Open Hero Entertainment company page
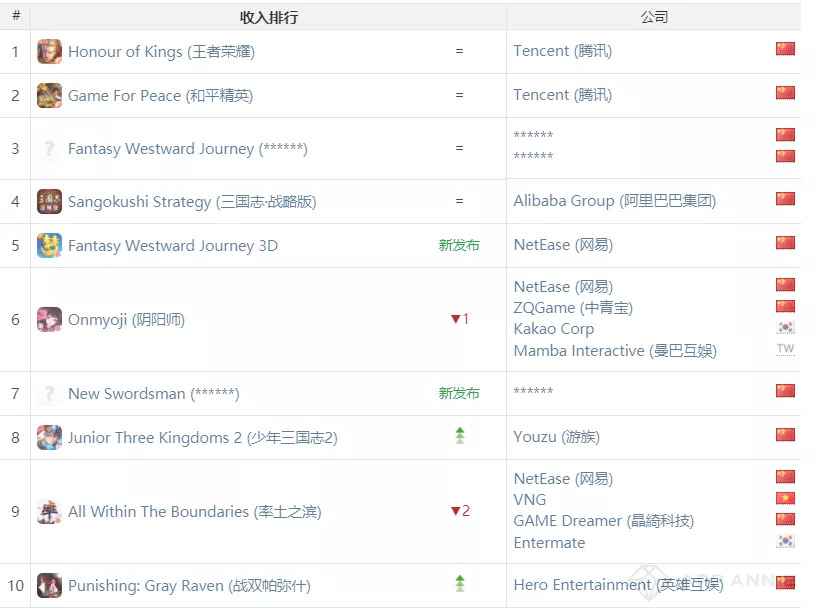The image size is (820, 609). coord(618,585)
